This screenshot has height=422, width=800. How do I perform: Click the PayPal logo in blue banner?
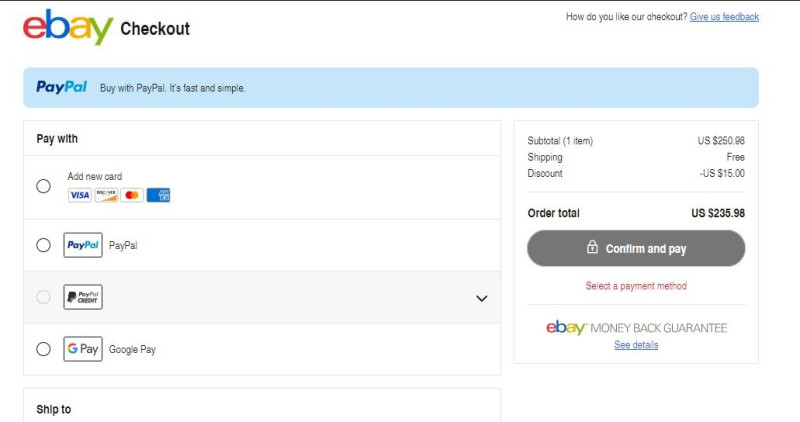(61, 87)
